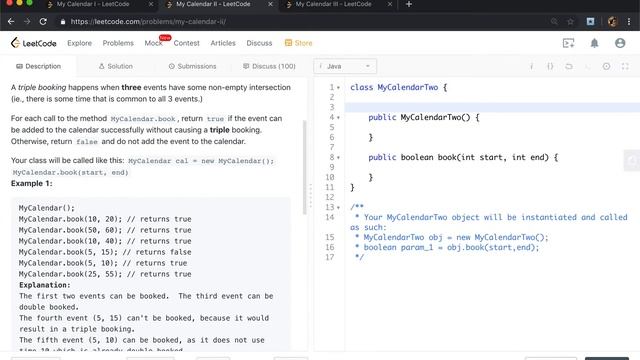640x360 pixels.
Task: Open the Discuss (100) tab
Action: click(x=269, y=66)
